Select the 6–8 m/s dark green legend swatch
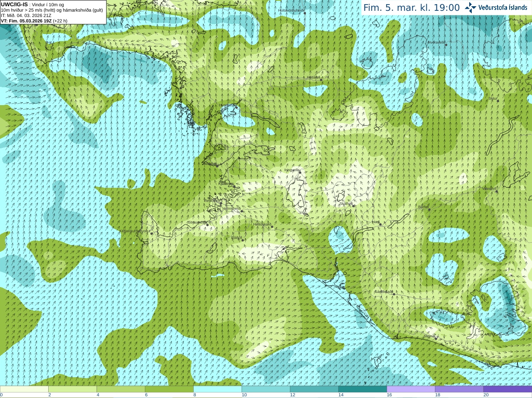 pos(169,389)
